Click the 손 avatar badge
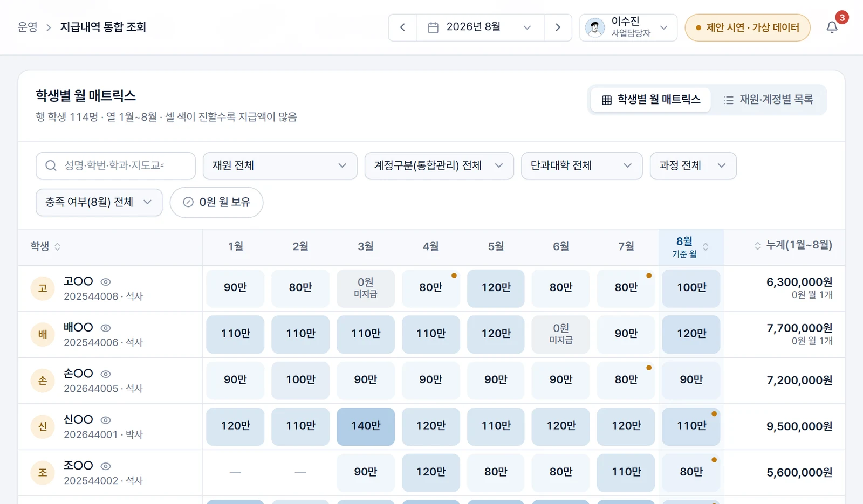Screen dimensions: 863x504 pos(43,381)
